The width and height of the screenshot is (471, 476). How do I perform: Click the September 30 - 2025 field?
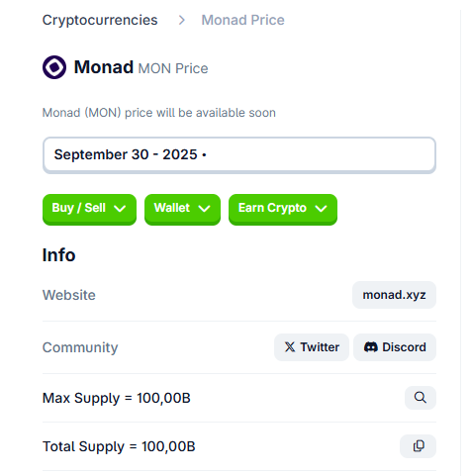pyautogui.click(x=239, y=155)
